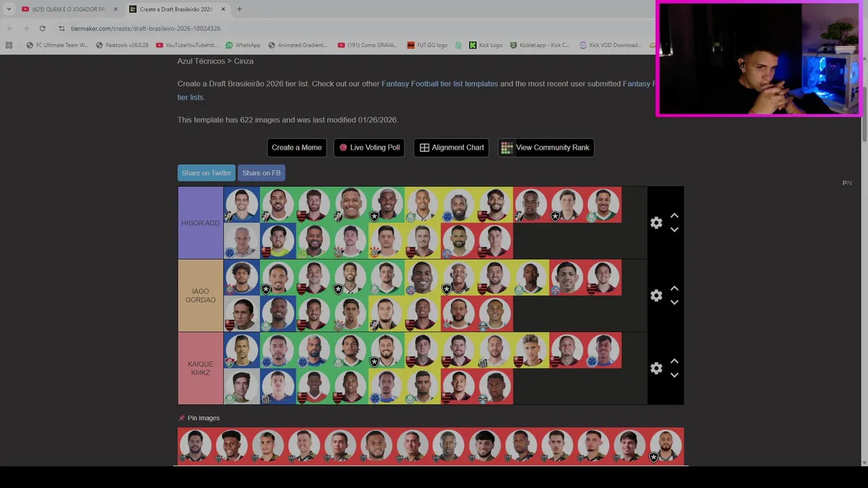Open settings gear for KAIQUE KMKZ row
Screen dimensions: 868x488
656,368
